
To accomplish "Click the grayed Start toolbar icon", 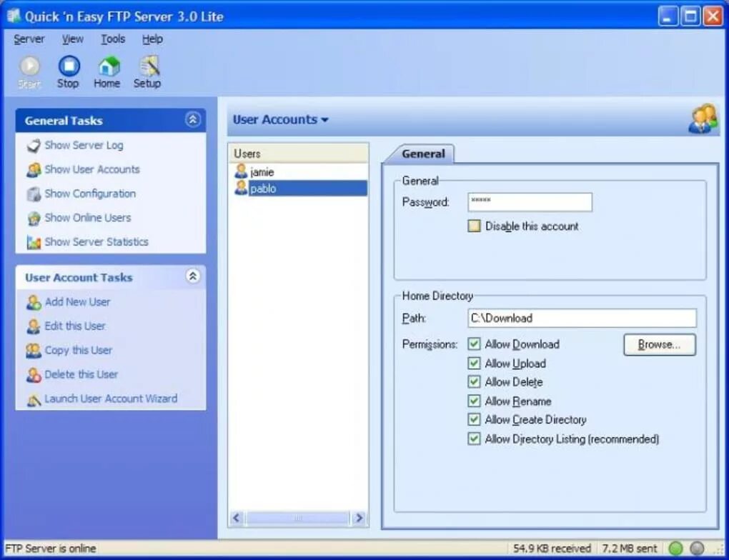I will click(x=30, y=66).
